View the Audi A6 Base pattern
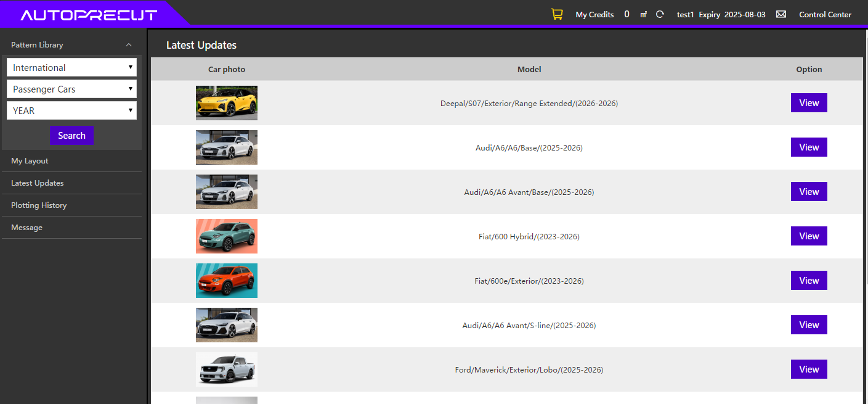This screenshot has height=404, width=868. coord(809,147)
